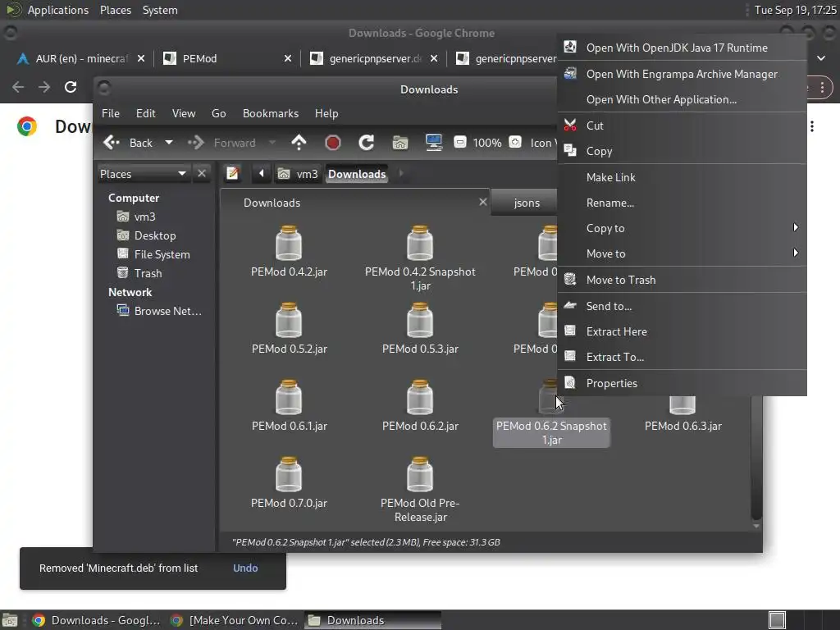Switch to Make Your Own Co taskbar window

pos(234,620)
